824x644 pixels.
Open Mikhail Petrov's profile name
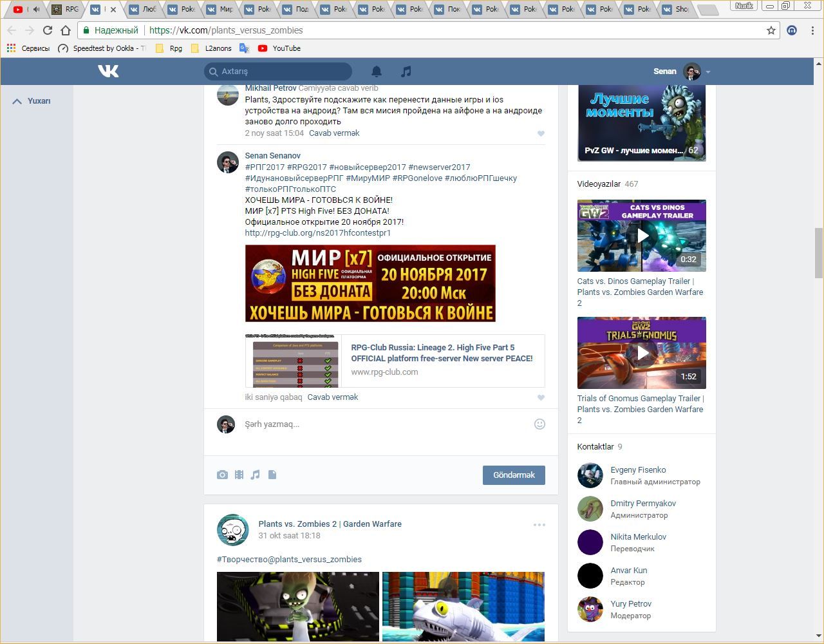click(270, 88)
